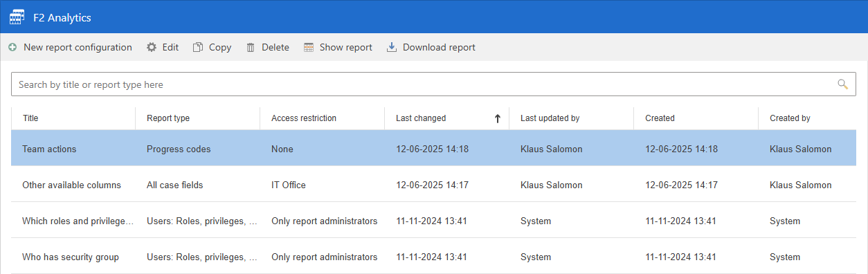
Task: Click the All case fields cell
Action: coord(175,185)
